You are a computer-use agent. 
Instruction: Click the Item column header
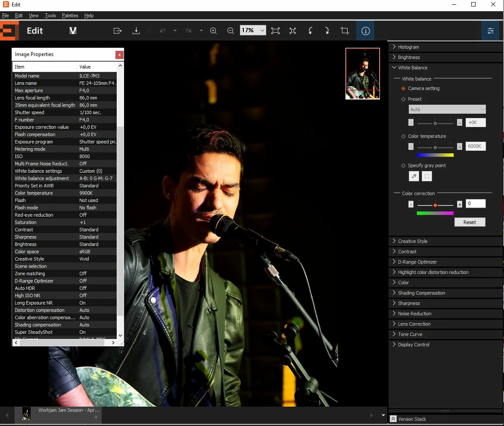click(44, 67)
